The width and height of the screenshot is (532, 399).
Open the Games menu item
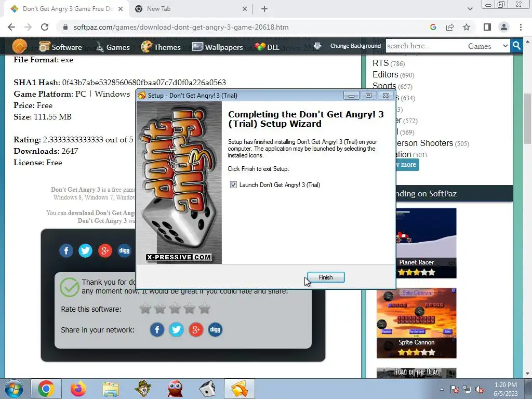click(x=113, y=47)
